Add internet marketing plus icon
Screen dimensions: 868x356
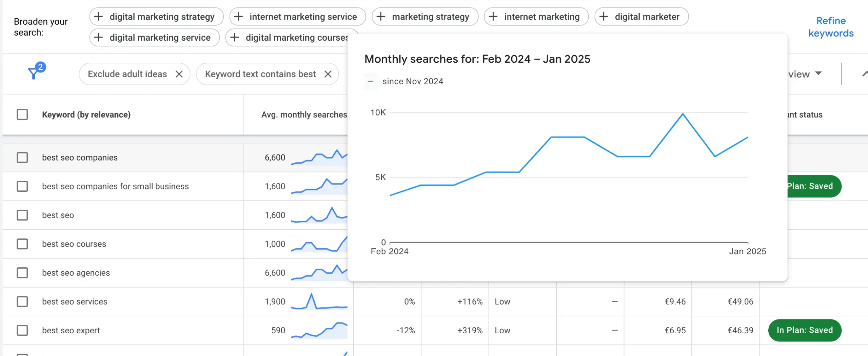[x=493, y=17]
